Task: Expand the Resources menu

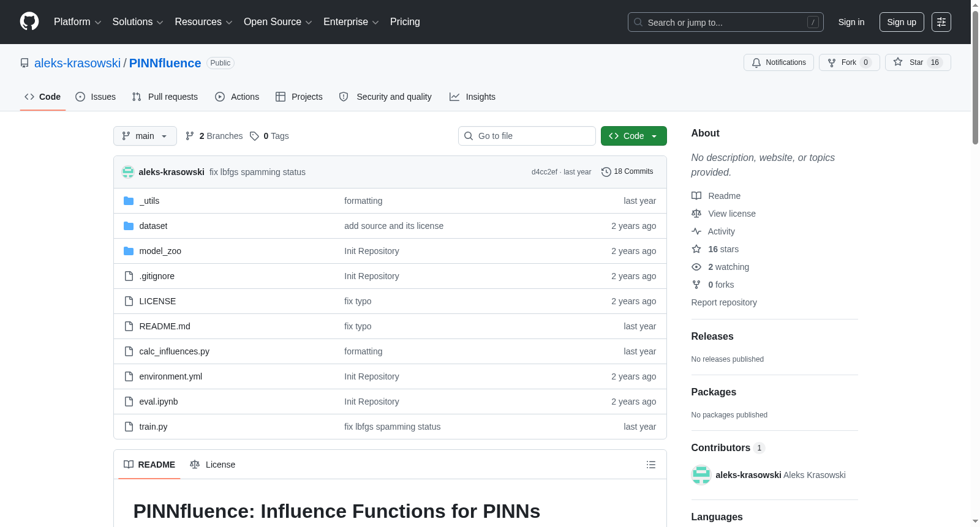Action: coord(203,22)
